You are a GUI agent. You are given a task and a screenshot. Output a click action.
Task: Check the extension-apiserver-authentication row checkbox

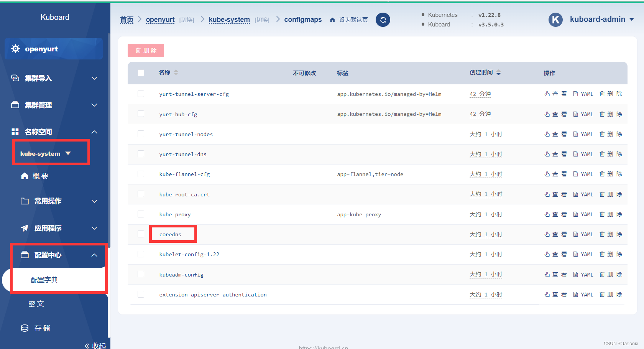[x=141, y=294]
